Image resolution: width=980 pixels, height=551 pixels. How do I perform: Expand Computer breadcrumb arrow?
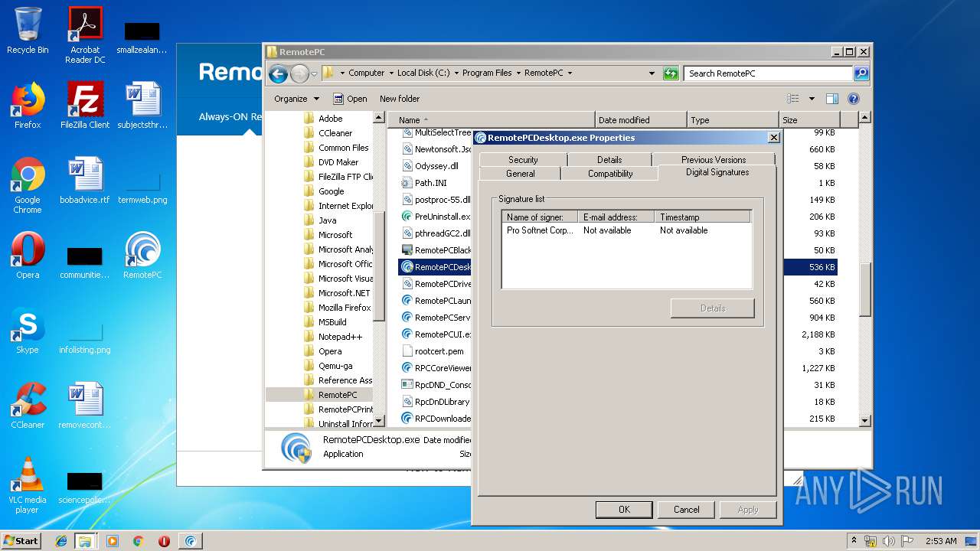(391, 73)
